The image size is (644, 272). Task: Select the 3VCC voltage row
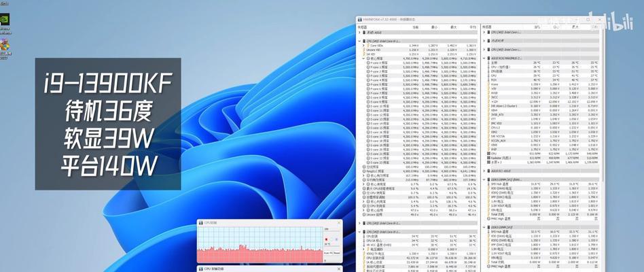[543, 97]
